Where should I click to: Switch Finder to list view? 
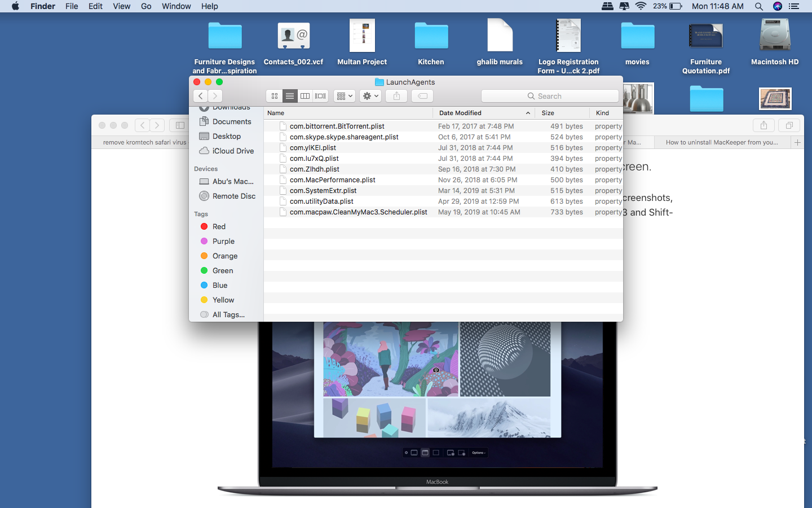point(290,96)
